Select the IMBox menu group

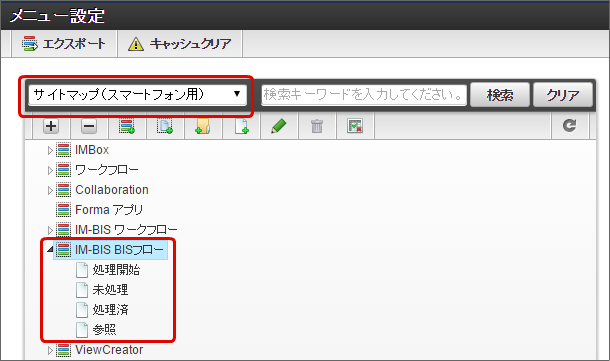pyautogui.click(x=92, y=150)
